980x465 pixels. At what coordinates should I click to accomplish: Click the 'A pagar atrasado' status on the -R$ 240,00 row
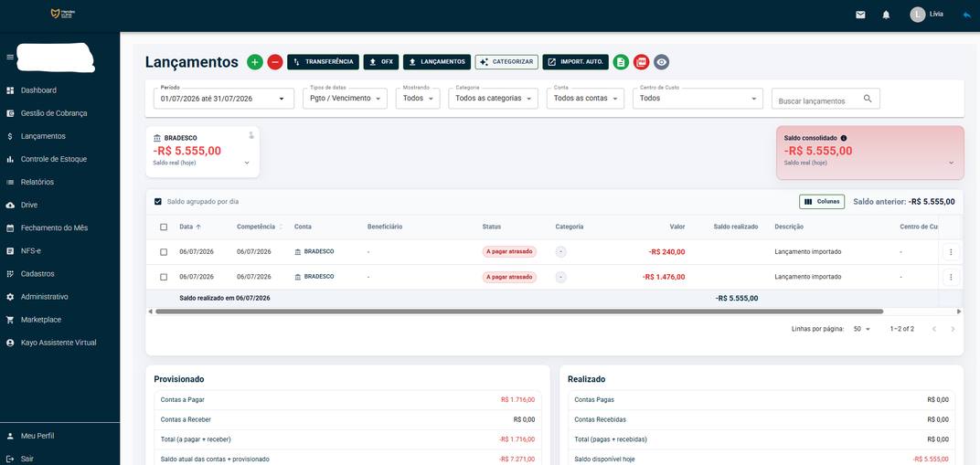(x=509, y=251)
